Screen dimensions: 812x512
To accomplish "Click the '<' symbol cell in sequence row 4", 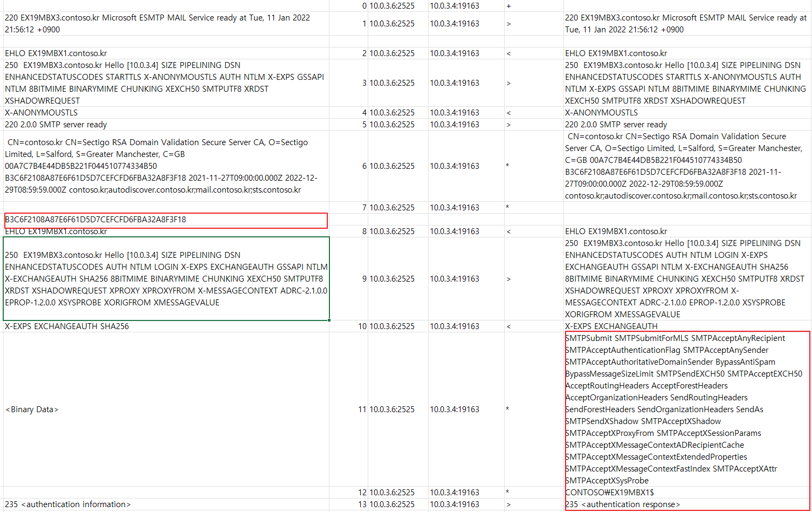I will tap(534, 113).
